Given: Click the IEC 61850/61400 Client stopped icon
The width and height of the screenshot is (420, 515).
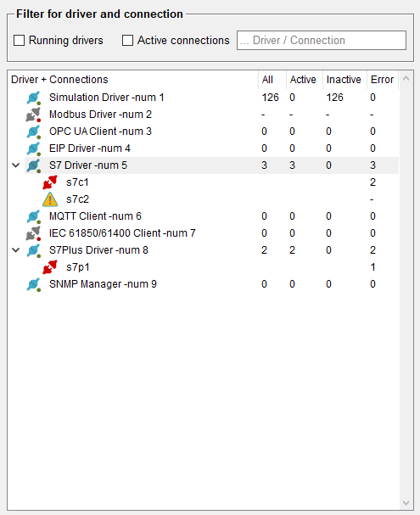Looking at the screenshot, I should click(33, 233).
